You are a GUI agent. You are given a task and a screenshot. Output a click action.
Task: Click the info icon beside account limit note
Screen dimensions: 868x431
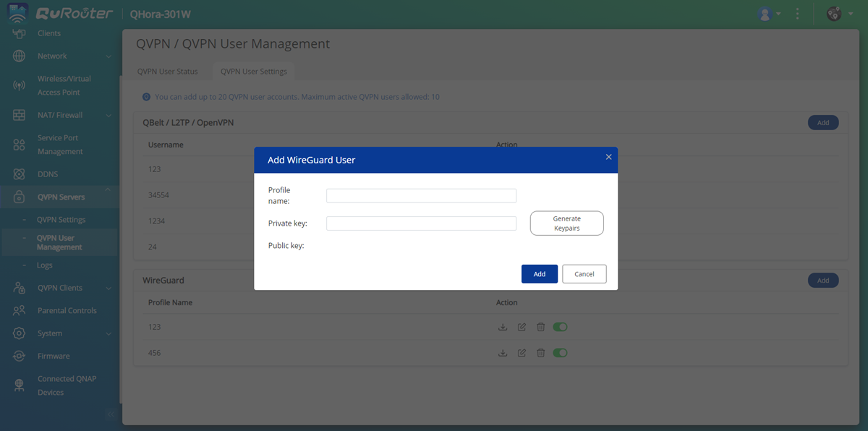click(146, 97)
